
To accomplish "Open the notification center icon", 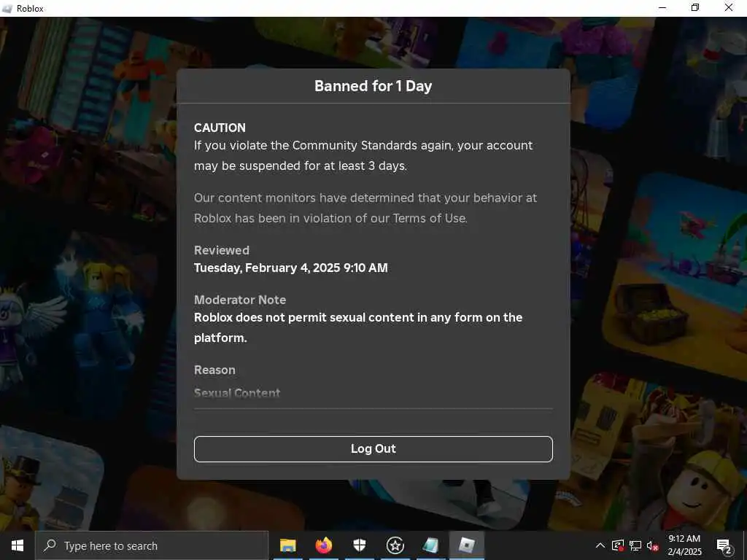I will point(724,545).
